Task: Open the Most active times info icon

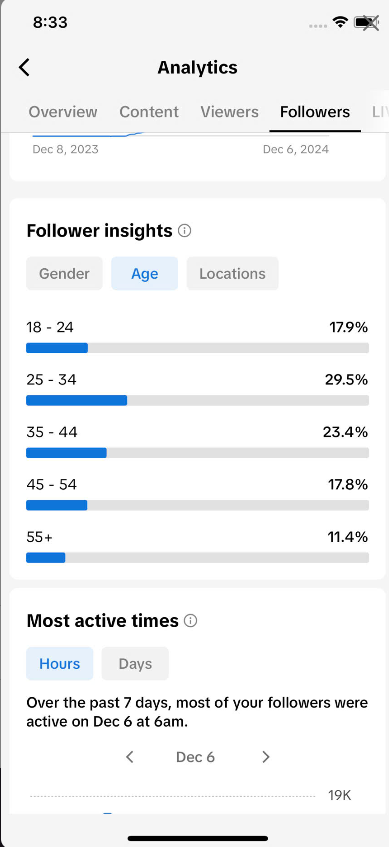Action: click(191, 621)
